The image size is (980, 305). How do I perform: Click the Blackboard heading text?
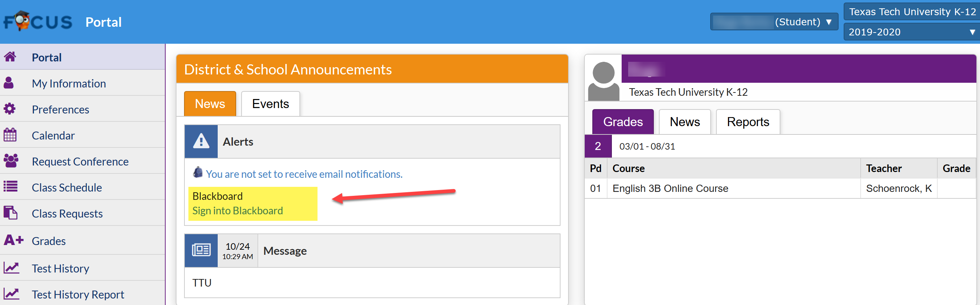click(x=217, y=196)
